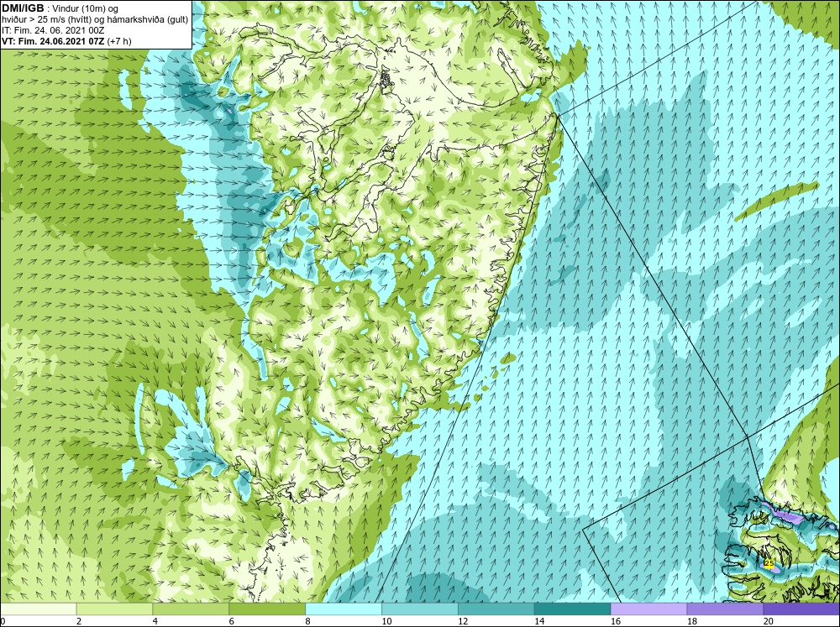
Task: Click the 'DMI/IGB : Vindur (10m) og' title line
Action: pyautogui.click(x=60, y=8)
